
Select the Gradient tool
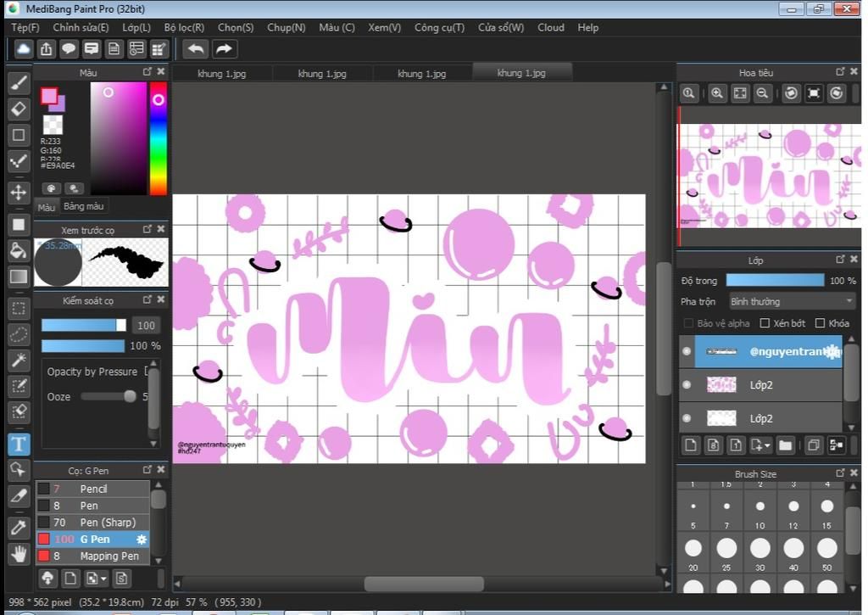(19, 277)
